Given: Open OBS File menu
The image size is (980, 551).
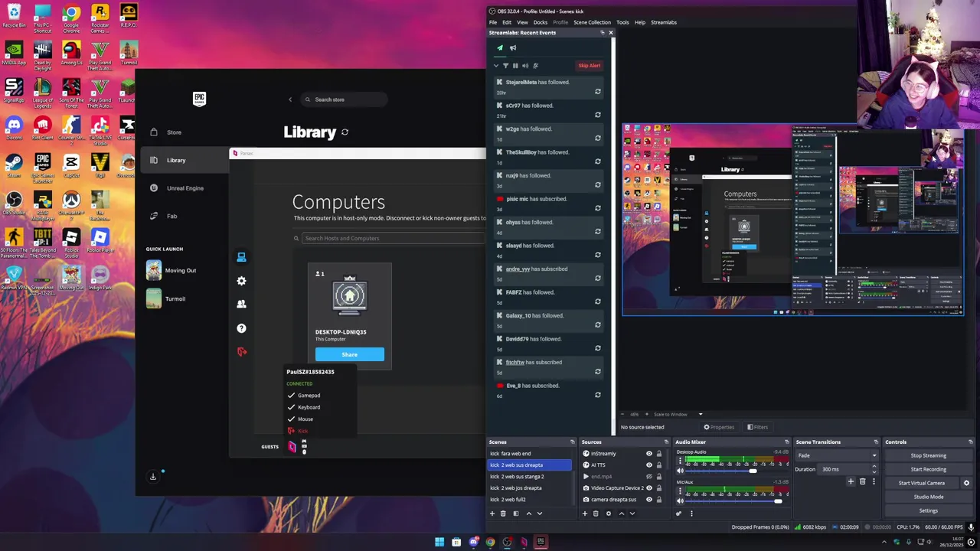Looking at the screenshot, I should (x=493, y=22).
